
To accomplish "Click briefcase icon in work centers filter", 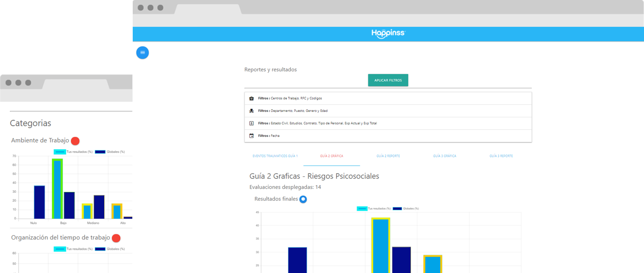I will pyautogui.click(x=251, y=98).
